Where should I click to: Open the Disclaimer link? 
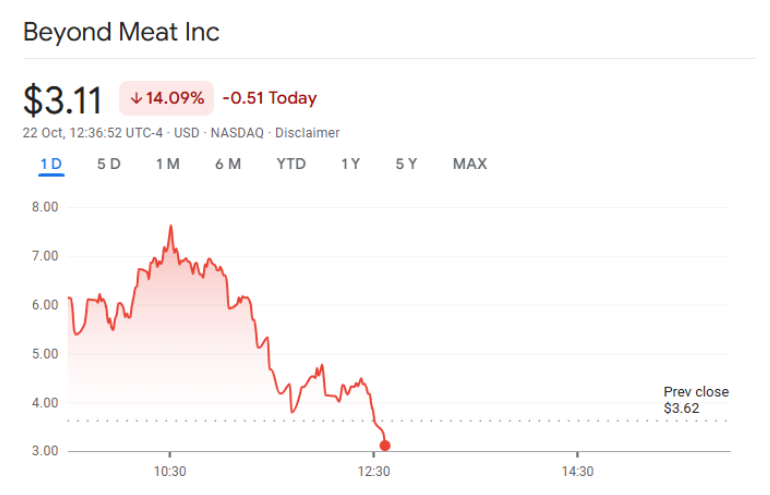tap(307, 133)
